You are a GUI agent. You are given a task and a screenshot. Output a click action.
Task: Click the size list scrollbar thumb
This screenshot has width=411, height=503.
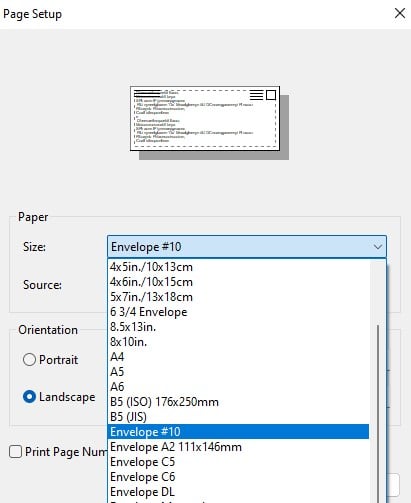[x=378, y=413]
